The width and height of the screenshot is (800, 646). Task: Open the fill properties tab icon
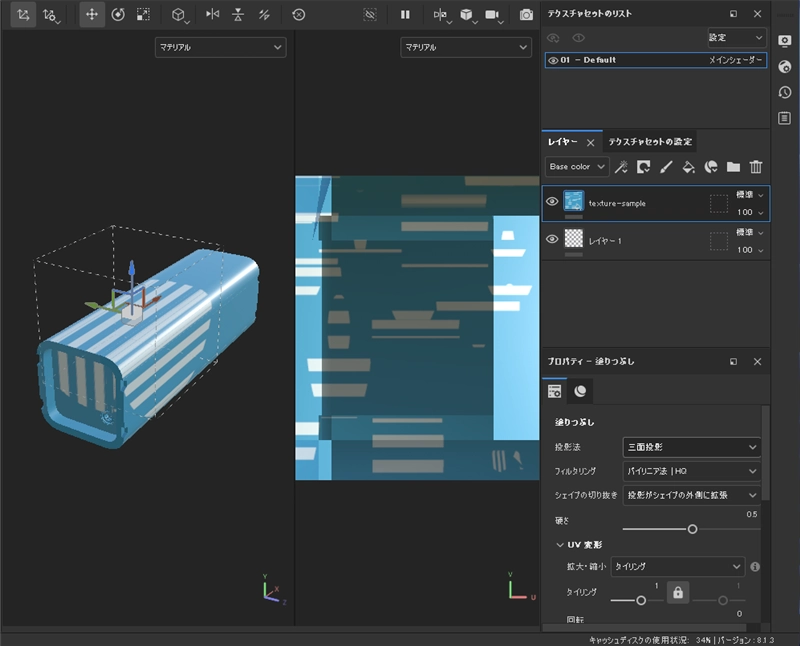[x=555, y=391]
